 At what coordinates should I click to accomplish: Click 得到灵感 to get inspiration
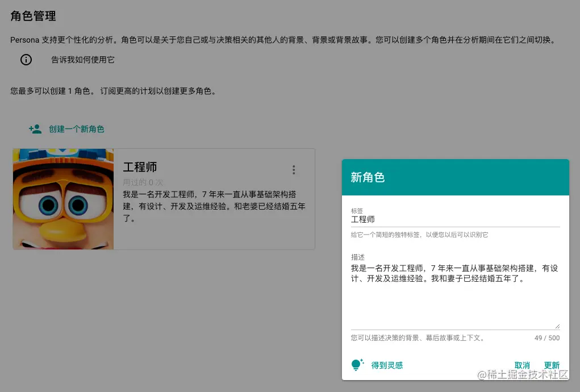tap(387, 365)
